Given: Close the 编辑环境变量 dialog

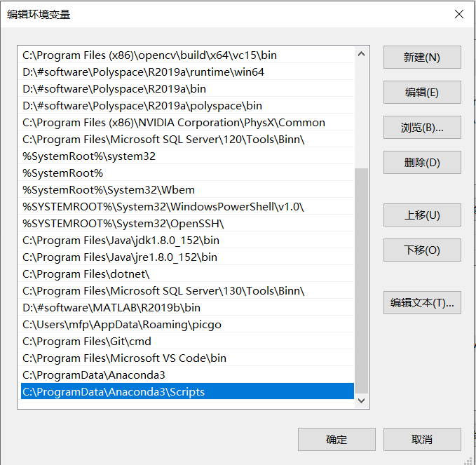Looking at the screenshot, I should click(458, 14).
